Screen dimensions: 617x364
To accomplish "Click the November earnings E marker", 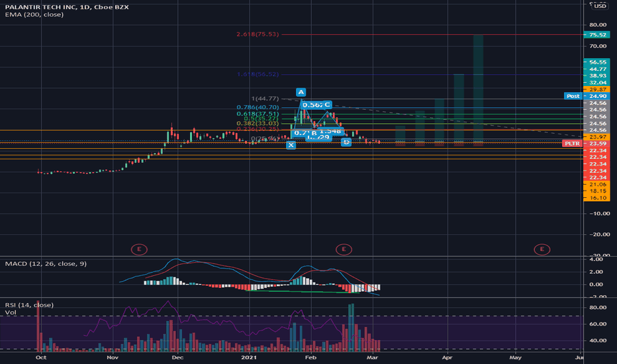I will [x=139, y=249].
